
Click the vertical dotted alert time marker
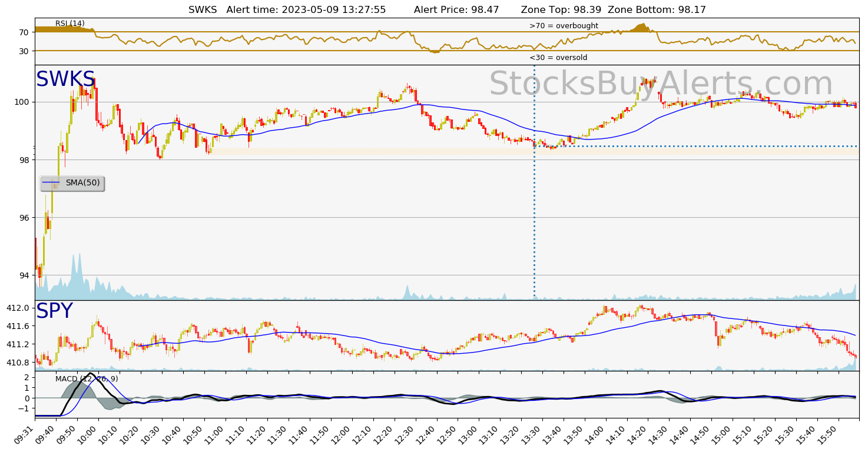[x=534, y=182]
